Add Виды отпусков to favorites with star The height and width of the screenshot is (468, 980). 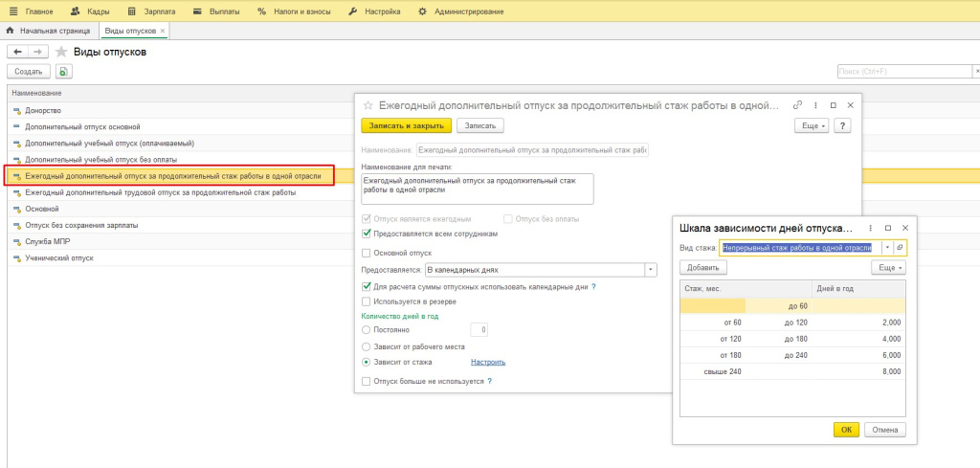[62, 52]
